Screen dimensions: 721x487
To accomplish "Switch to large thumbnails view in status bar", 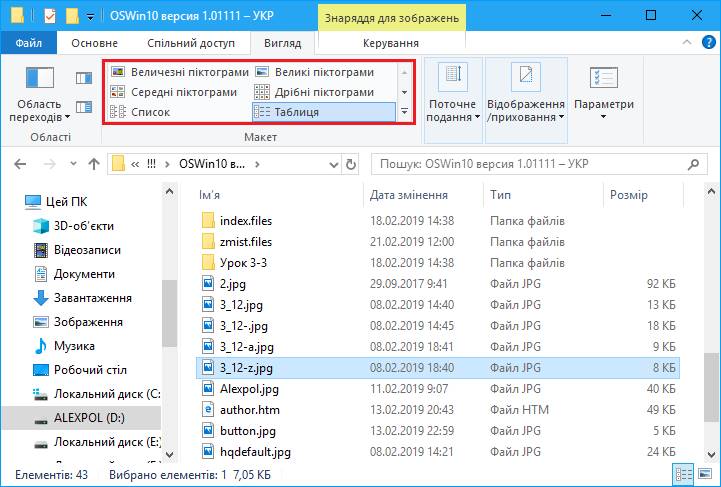I will tap(705, 474).
